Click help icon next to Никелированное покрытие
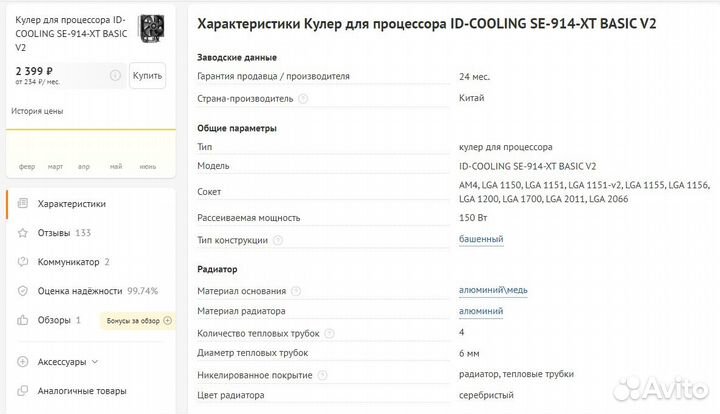Viewport: 720px width, 414px height. pyautogui.click(x=322, y=375)
